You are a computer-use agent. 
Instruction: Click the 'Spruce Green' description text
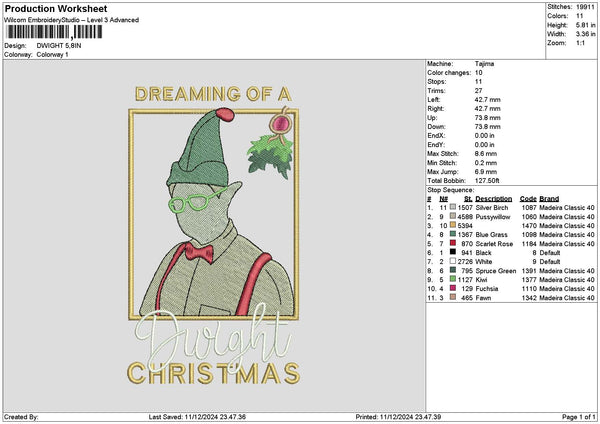(x=496, y=271)
